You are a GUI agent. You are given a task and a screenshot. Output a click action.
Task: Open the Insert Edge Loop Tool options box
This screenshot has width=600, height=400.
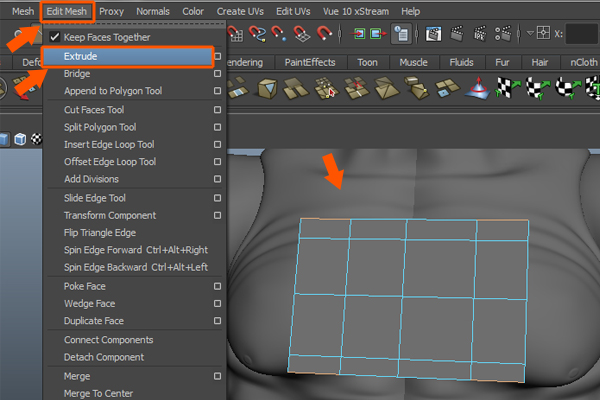click(x=217, y=145)
